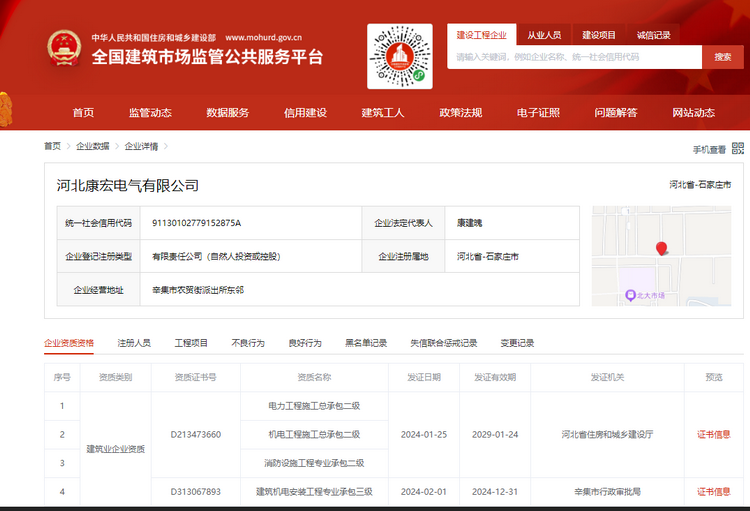Open 电子证照 navigation item

pyautogui.click(x=538, y=112)
